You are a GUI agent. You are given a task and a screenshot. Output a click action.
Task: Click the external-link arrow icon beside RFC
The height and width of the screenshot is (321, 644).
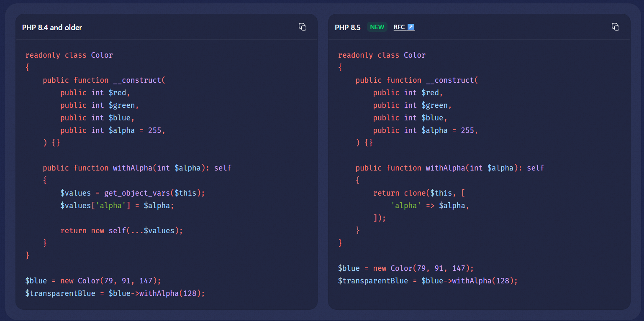point(411,27)
